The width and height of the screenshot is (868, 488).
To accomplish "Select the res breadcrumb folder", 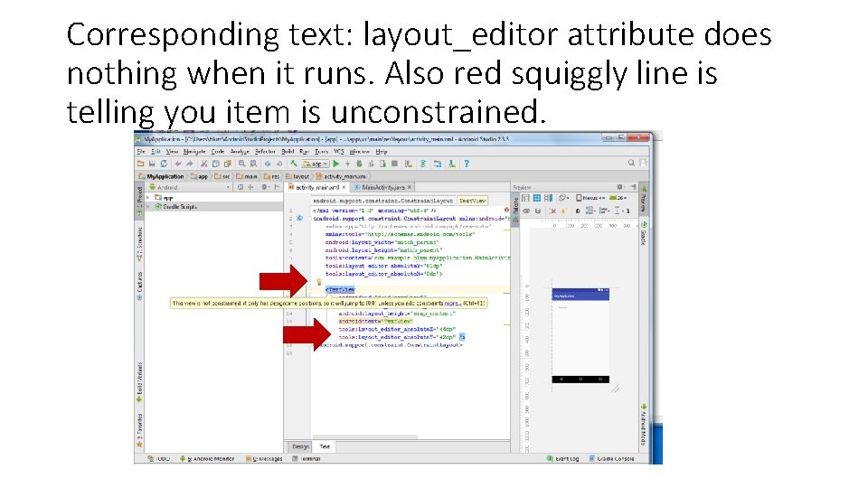I will (x=272, y=176).
